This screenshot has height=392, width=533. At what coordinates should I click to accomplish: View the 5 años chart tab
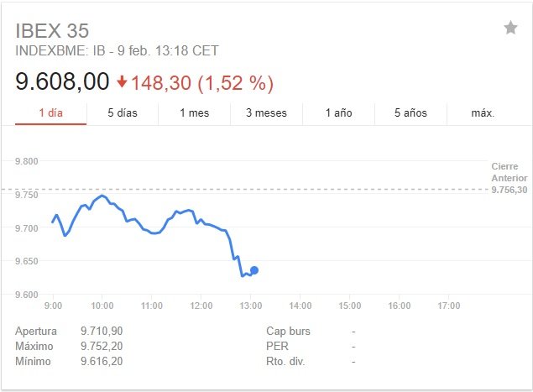coord(410,113)
